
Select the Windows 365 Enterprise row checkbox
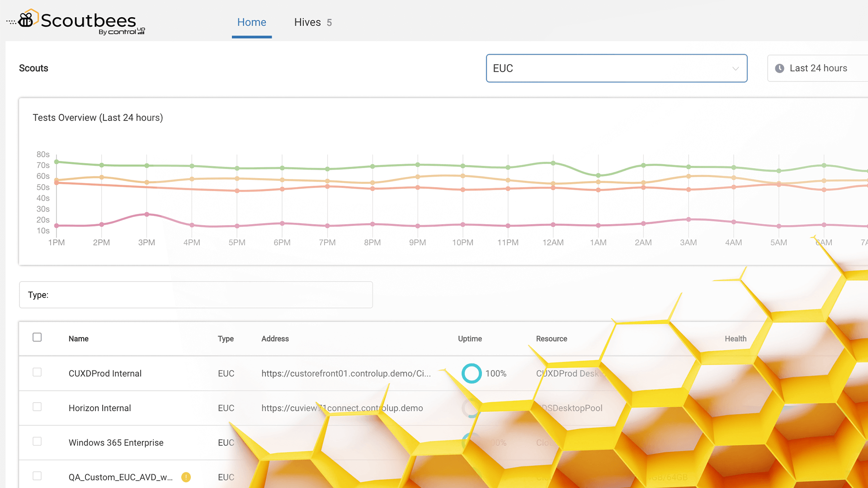pos(37,441)
